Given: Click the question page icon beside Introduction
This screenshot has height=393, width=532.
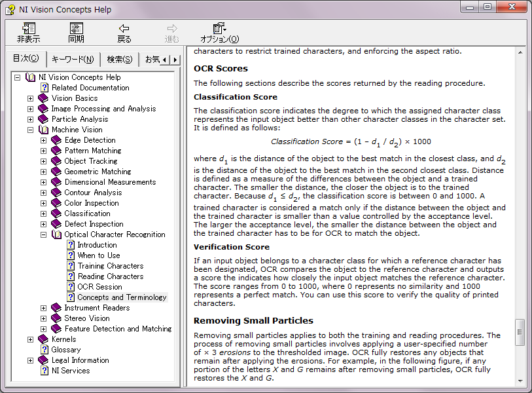Looking at the screenshot, I should pyautogui.click(x=71, y=245).
